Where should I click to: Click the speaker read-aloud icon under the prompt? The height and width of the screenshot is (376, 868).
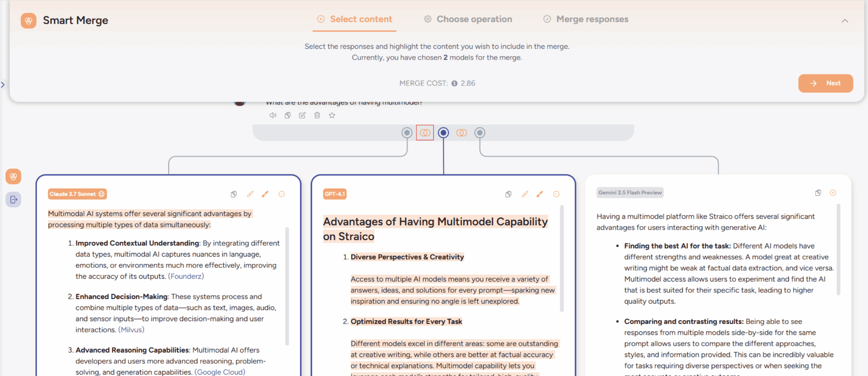point(273,115)
